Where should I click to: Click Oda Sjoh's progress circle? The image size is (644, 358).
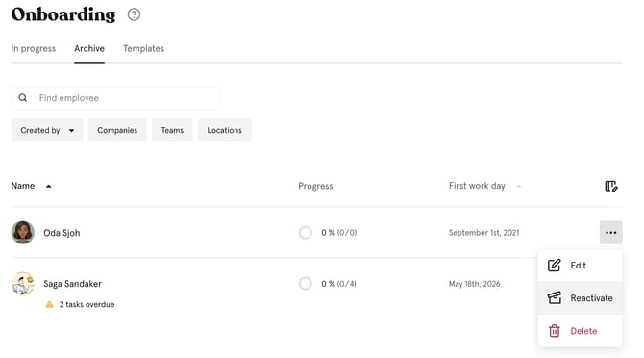pos(305,233)
